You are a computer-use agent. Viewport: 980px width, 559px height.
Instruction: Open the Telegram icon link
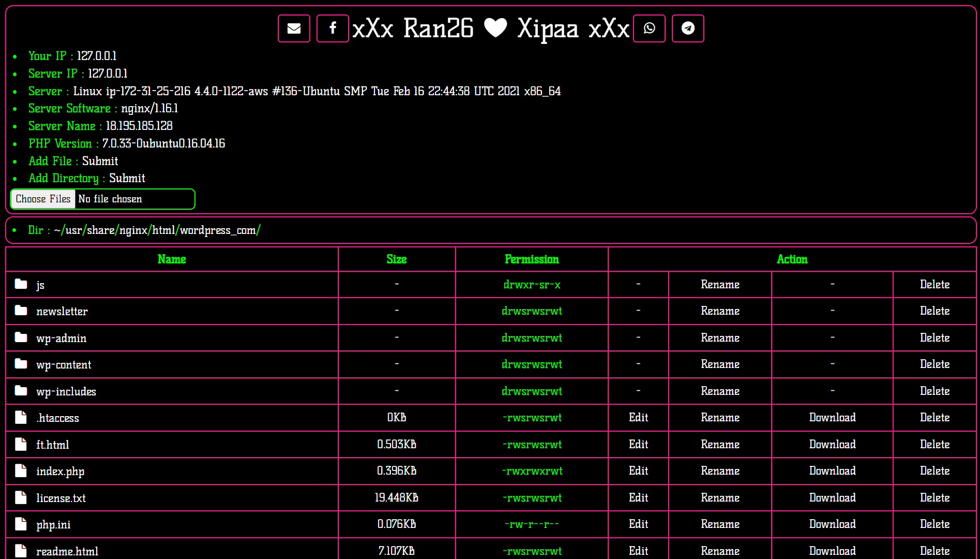[688, 28]
